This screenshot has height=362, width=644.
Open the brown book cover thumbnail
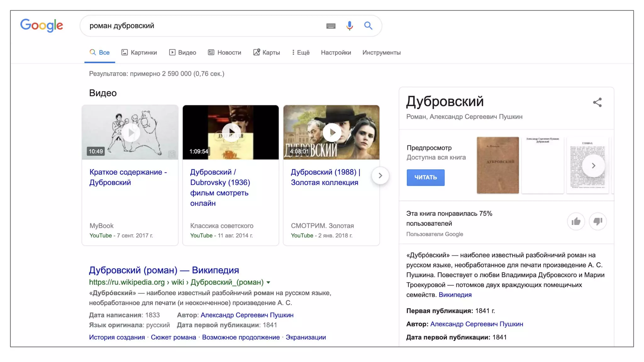tap(497, 165)
